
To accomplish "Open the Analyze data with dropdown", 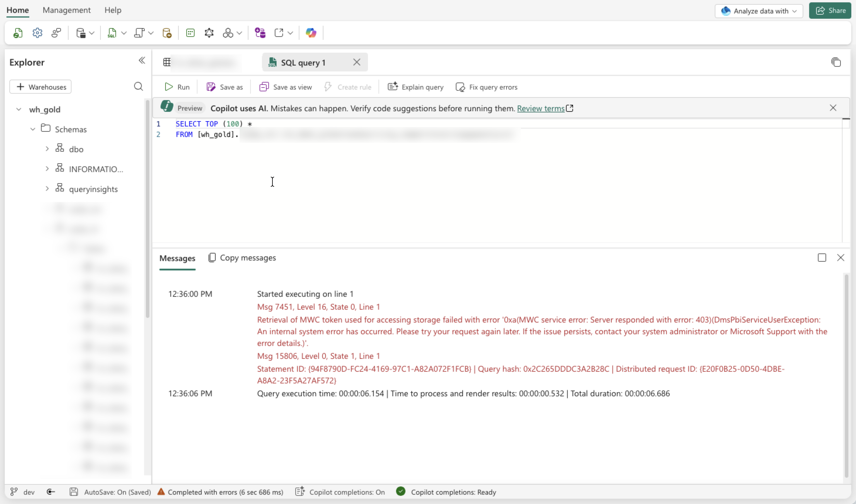I will 759,11.
